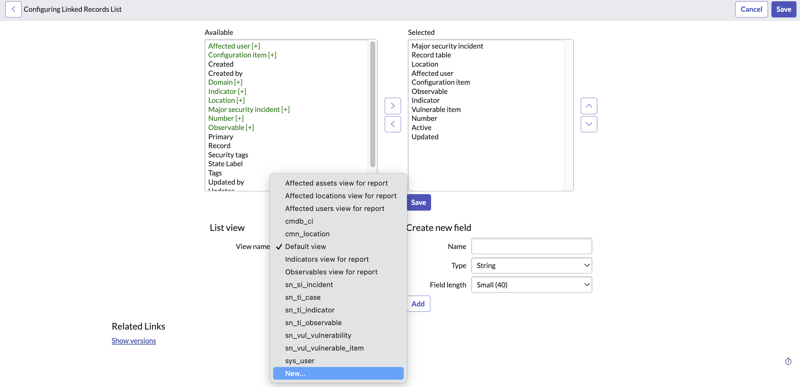Move selected field right with add arrow
This screenshot has height=387, width=800.
pyautogui.click(x=392, y=106)
